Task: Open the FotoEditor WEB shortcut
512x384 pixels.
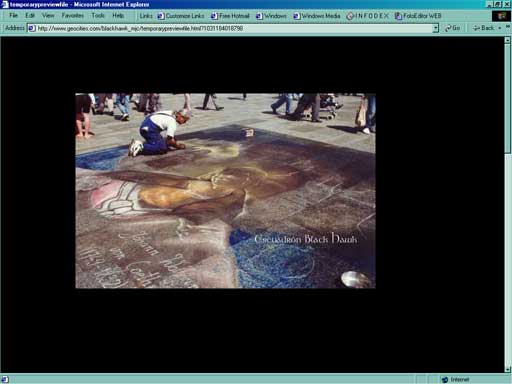Action: (418, 16)
